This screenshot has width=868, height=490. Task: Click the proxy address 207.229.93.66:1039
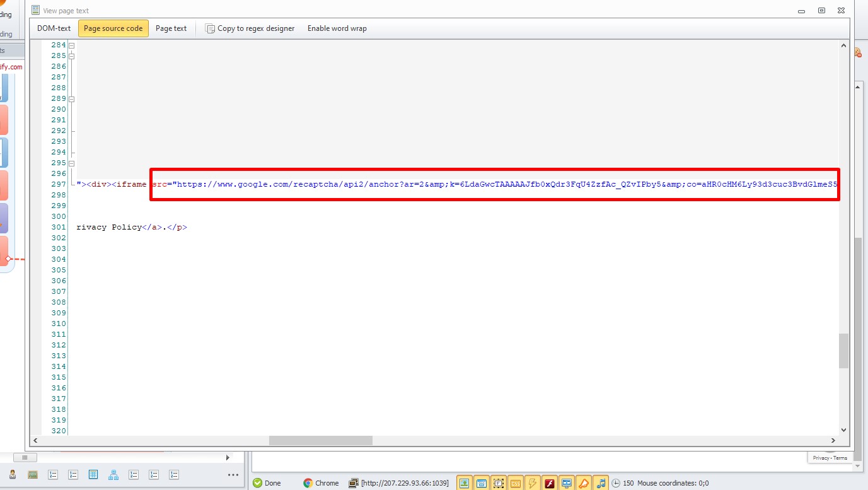[x=405, y=483]
